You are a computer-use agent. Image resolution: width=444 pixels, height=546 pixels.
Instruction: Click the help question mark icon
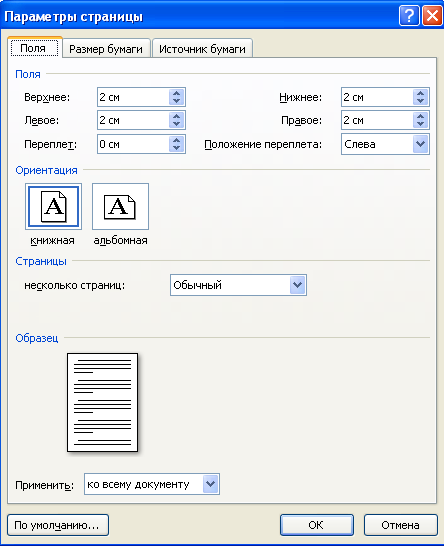pyautogui.click(x=409, y=16)
